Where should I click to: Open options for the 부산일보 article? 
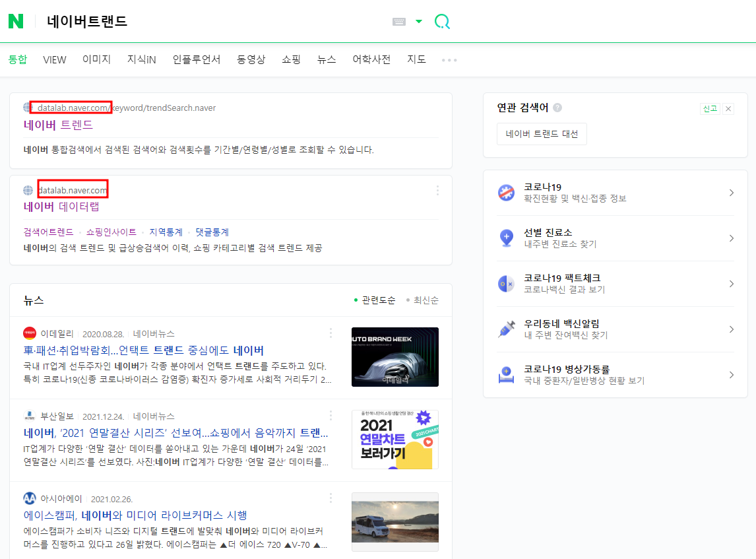point(331,415)
